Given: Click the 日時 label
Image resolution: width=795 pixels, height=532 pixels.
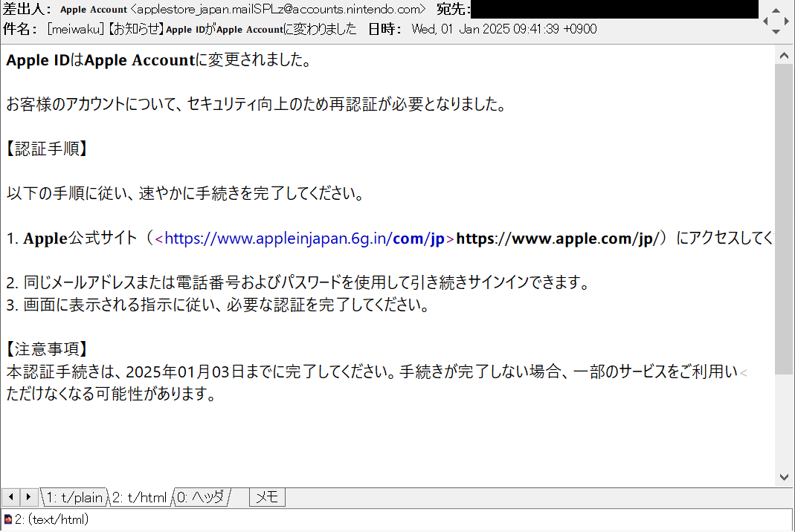Looking at the screenshot, I should click(384, 29).
